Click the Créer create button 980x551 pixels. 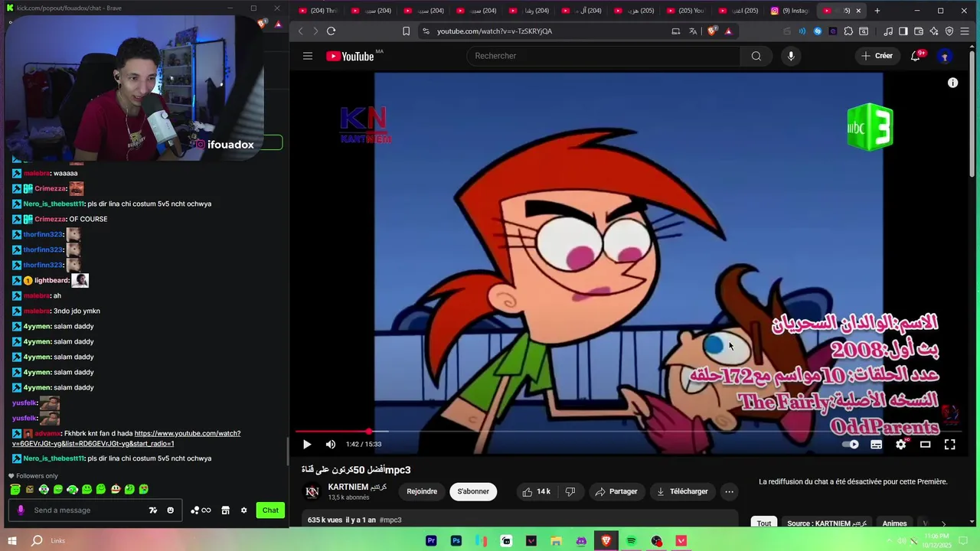pyautogui.click(x=877, y=56)
